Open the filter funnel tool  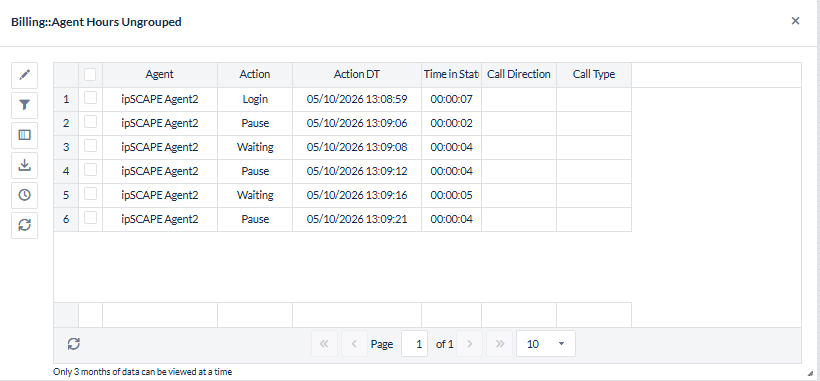click(25, 106)
